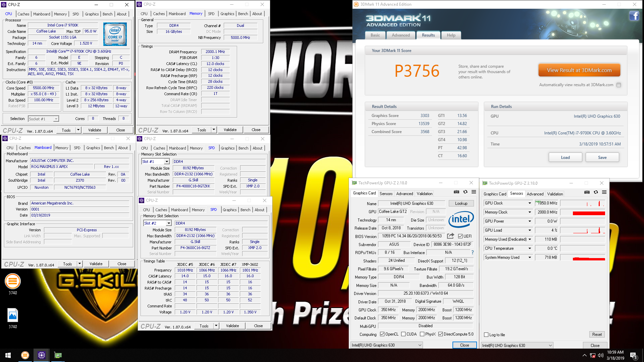The height and width of the screenshot is (362, 644).
Task: Click GPU-Z graphics card taskbar icon
Action: tap(58, 355)
